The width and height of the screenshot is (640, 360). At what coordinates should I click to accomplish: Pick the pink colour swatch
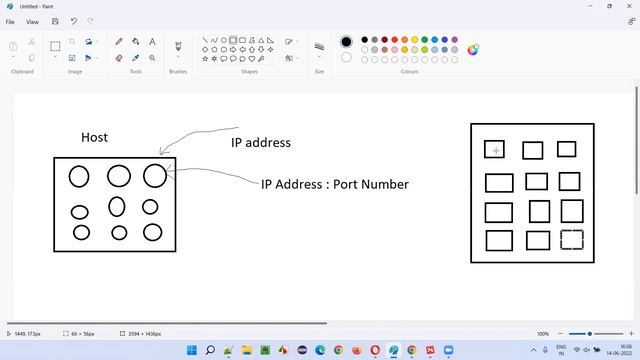pos(395,50)
